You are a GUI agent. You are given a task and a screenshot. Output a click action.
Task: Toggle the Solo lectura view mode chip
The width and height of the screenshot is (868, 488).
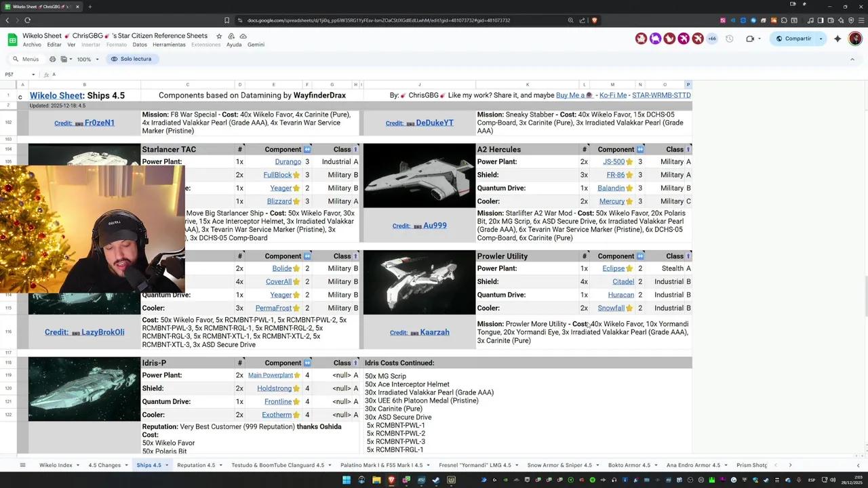131,59
